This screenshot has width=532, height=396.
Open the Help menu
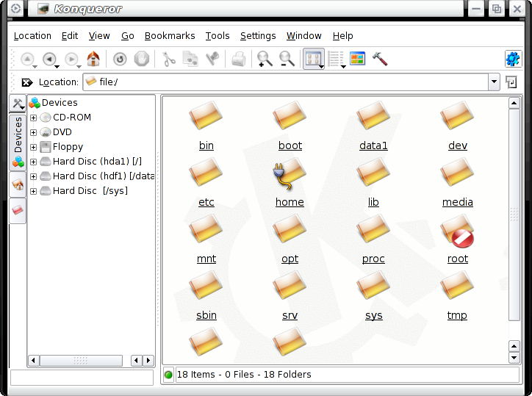342,35
